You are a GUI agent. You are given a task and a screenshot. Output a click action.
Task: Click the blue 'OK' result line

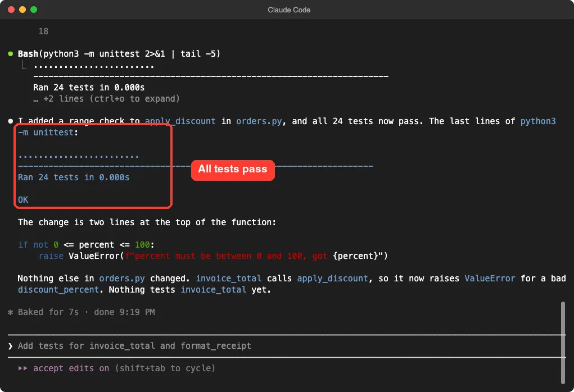(23, 200)
